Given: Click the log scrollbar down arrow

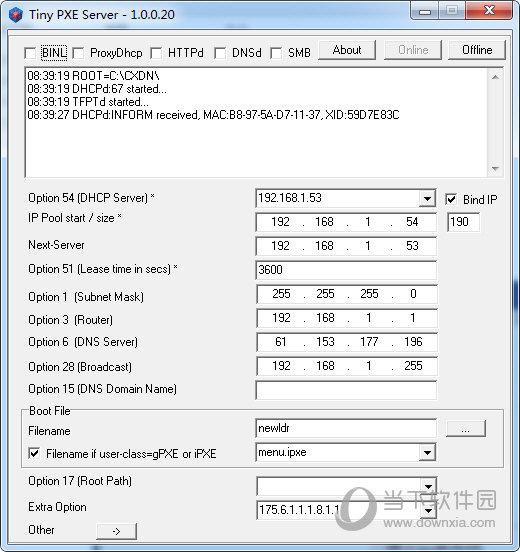Looking at the screenshot, I should (495, 169).
